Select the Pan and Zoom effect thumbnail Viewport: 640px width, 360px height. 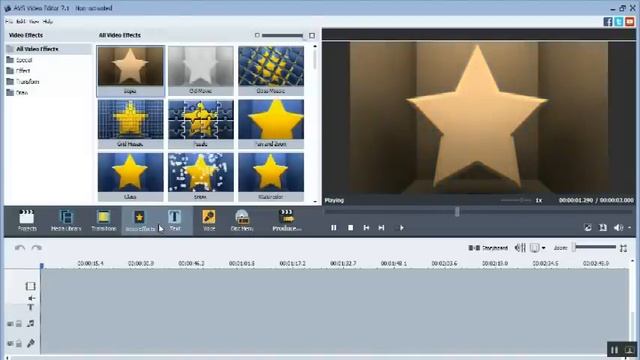click(271, 124)
